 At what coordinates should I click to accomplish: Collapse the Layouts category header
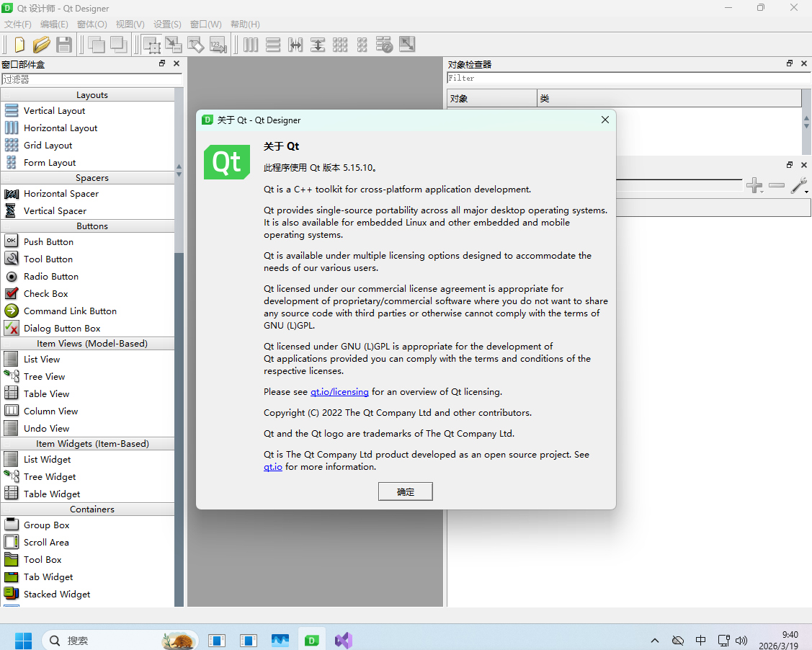click(87, 95)
